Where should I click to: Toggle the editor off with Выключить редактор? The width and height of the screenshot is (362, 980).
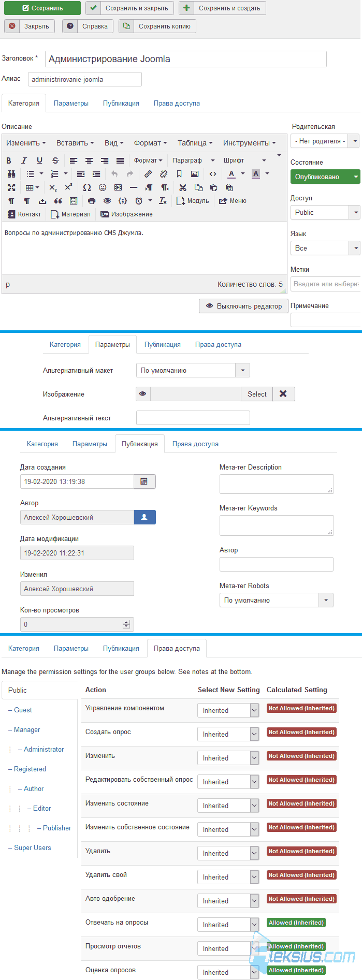tap(244, 306)
